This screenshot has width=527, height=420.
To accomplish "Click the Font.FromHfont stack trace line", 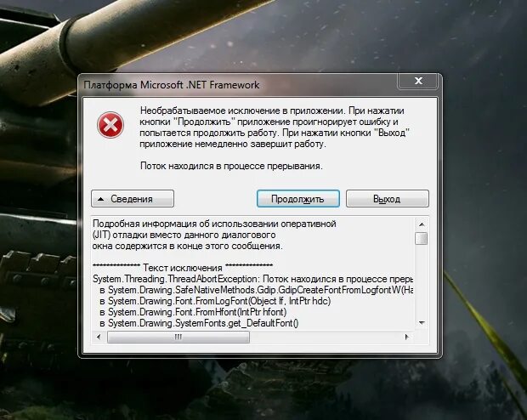I will tap(193, 312).
